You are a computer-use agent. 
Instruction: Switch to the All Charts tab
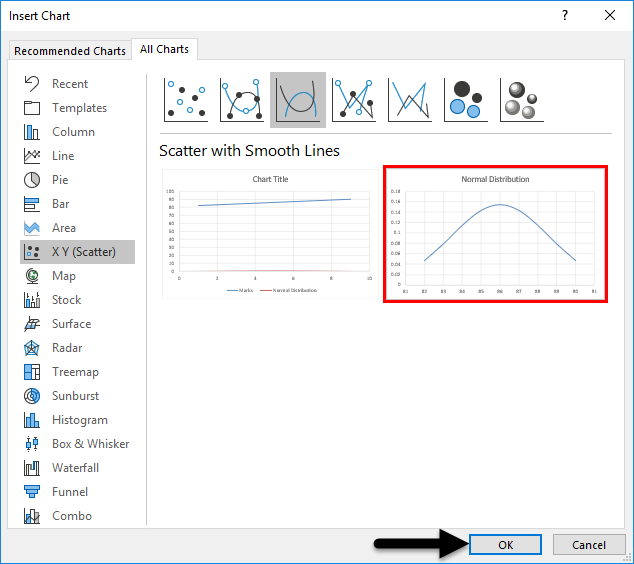(164, 49)
